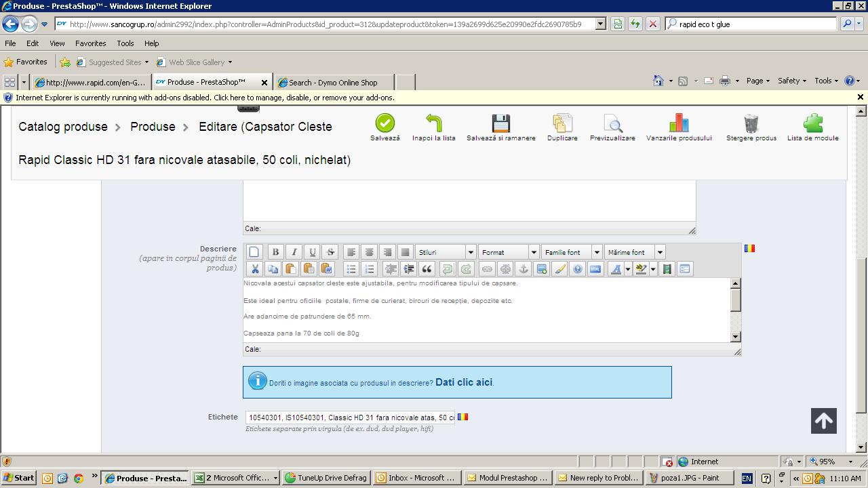This screenshot has height=488, width=868.
Task: Justify the description text
Action: pos(405,252)
